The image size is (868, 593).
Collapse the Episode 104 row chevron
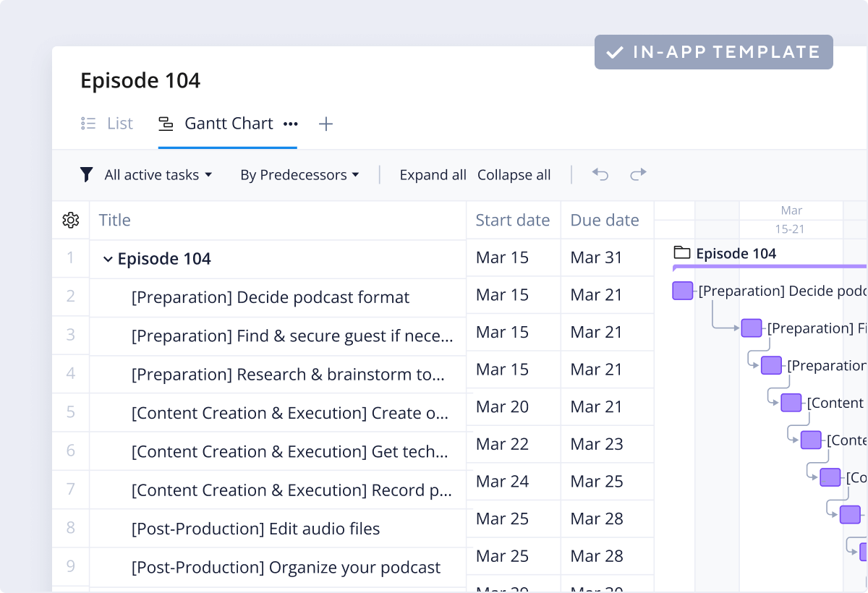click(108, 259)
